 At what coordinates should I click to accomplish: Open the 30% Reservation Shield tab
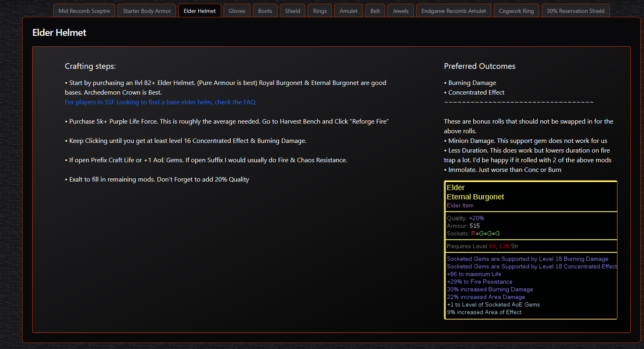576,11
